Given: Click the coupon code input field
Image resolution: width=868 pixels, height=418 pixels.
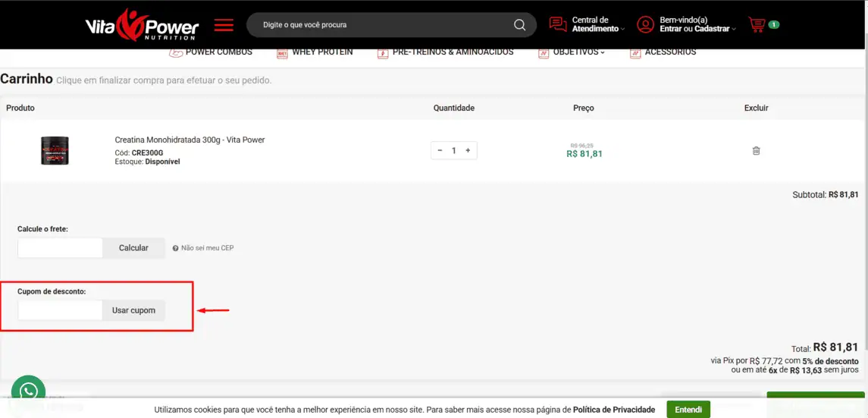Looking at the screenshot, I should [60, 310].
